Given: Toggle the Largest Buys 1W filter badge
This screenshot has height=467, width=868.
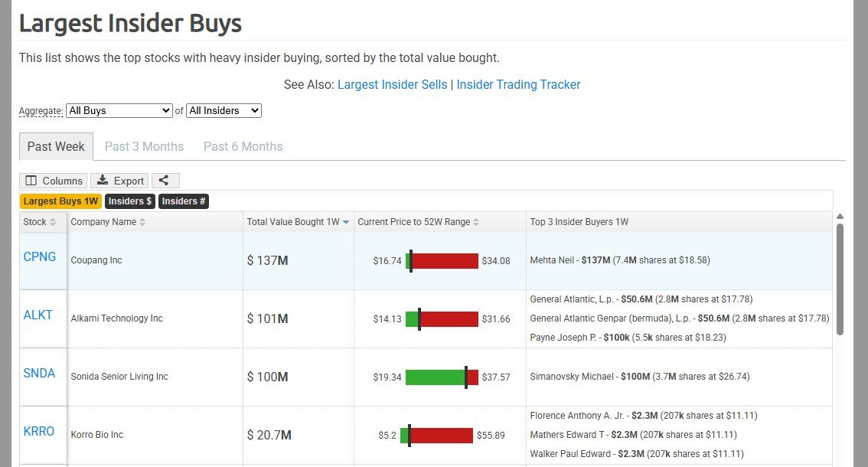Looking at the screenshot, I should (60, 201).
